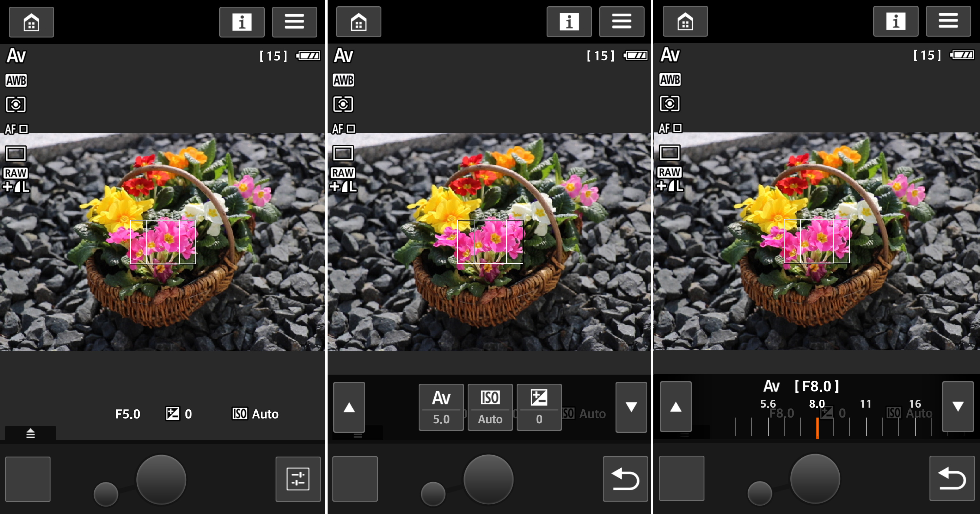Tap the Av shooting mode label in left panel
This screenshot has height=514, width=980.
16,56
